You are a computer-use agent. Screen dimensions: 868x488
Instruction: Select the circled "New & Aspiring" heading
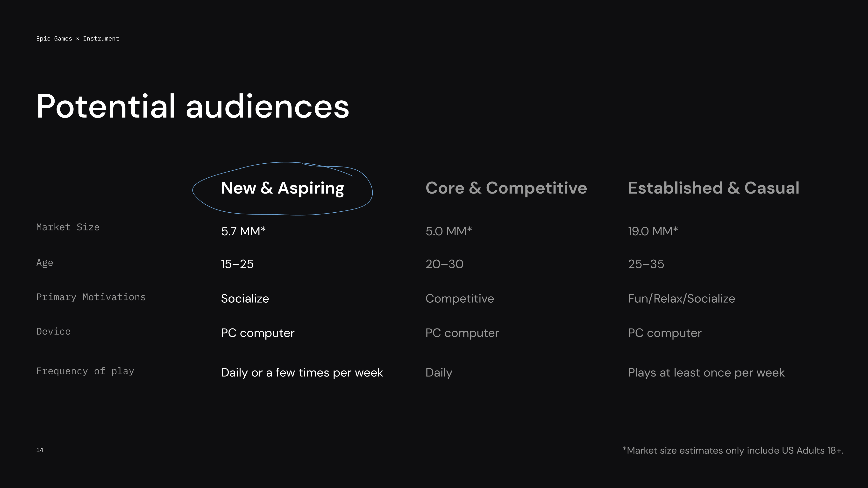coord(282,188)
